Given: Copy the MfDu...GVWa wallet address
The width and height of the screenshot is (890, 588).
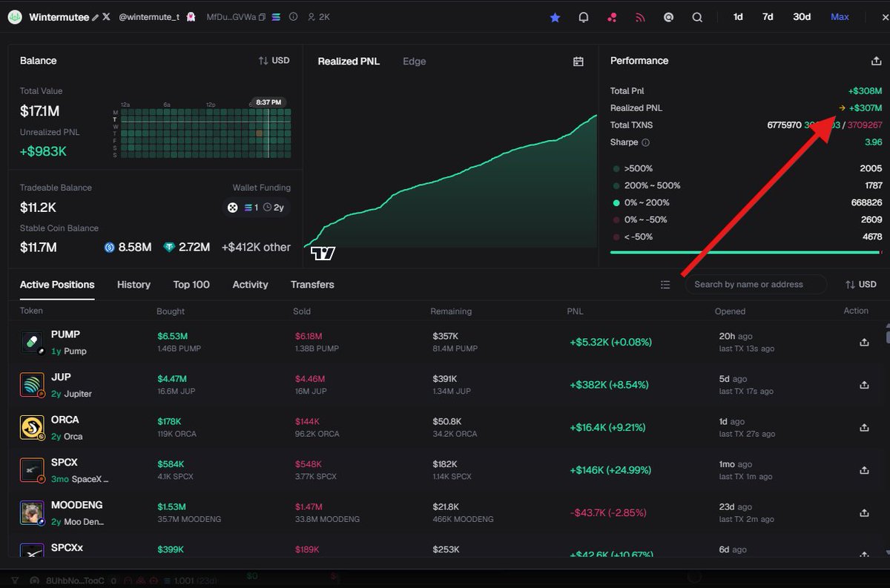Looking at the screenshot, I should click(262, 17).
